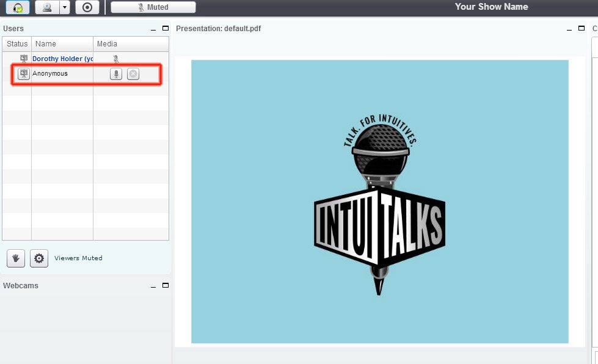Maximize the Webcams panel

click(166, 285)
